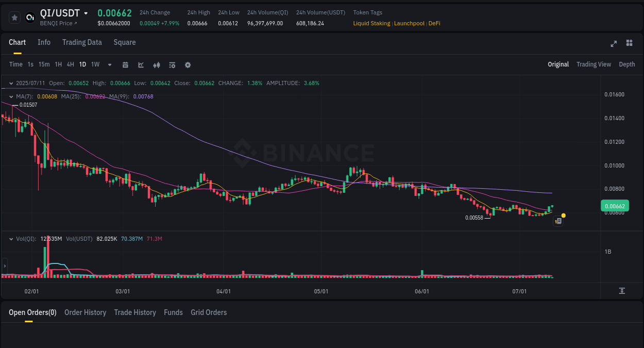Open the layout widgets icon

629,43
